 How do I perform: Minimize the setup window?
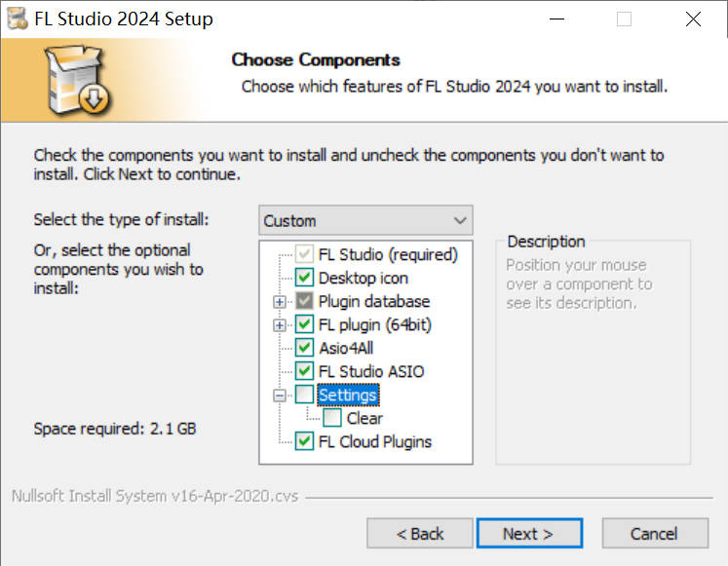coord(556,19)
